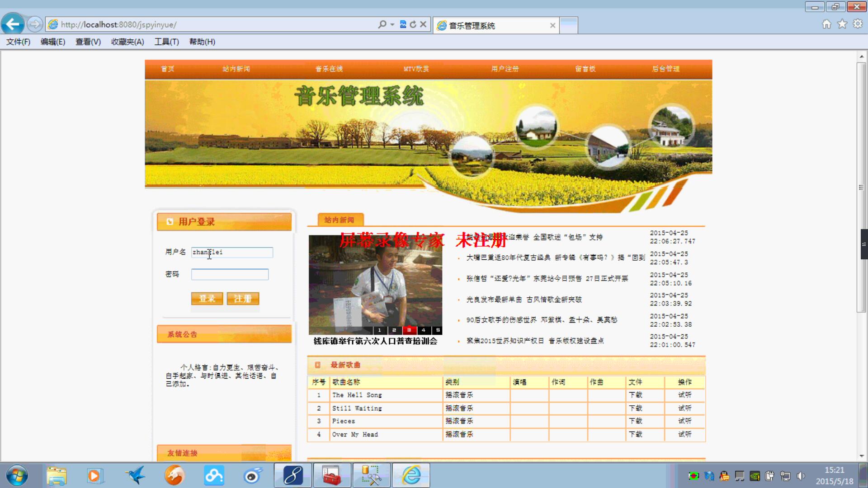Open MTV欣赏 in site navigation

416,69
